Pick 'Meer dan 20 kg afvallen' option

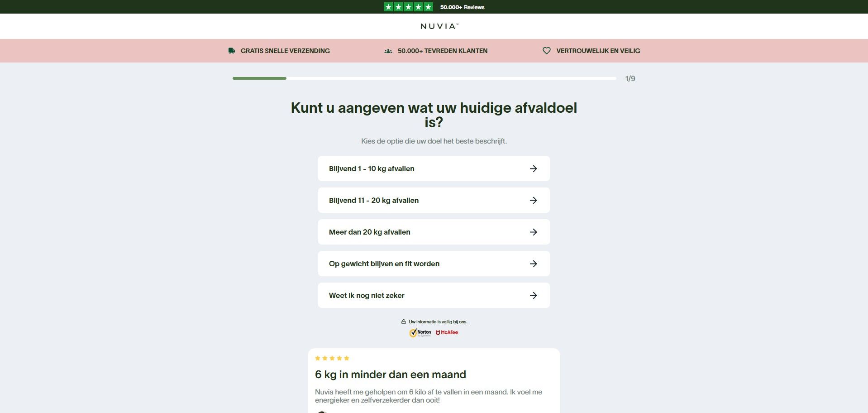point(370,232)
